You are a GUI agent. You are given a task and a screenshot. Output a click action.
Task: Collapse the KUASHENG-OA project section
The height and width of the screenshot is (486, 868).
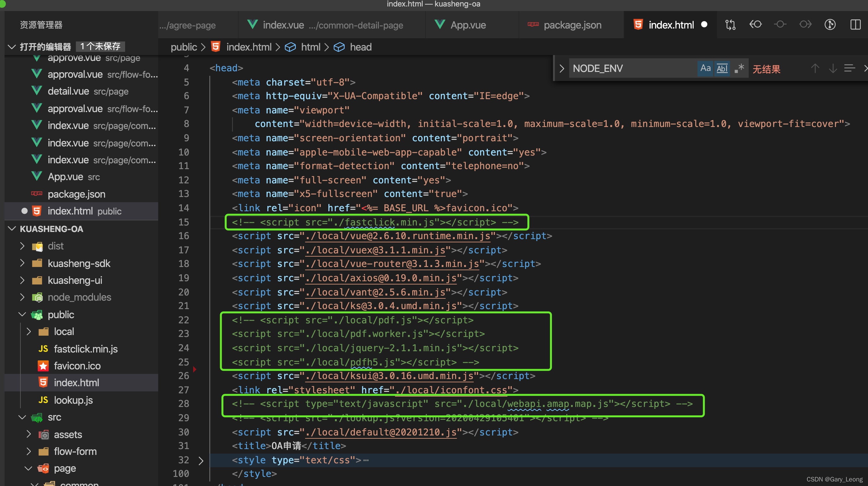click(12, 228)
